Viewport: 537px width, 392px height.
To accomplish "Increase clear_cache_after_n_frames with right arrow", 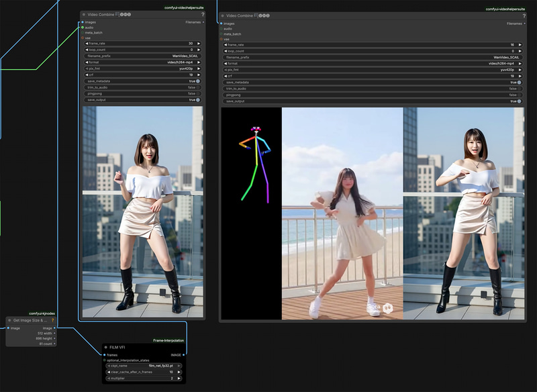I will point(179,372).
